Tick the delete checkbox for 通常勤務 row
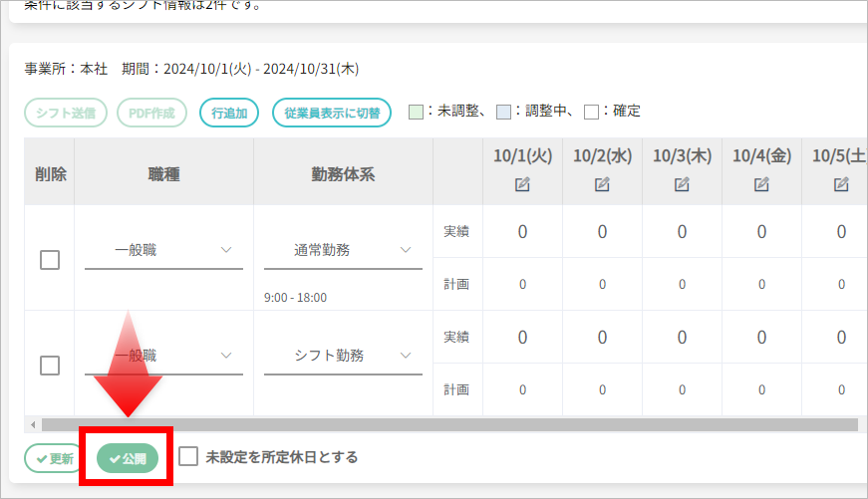This screenshot has height=499, width=868. pyautogui.click(x=50, y=260)
